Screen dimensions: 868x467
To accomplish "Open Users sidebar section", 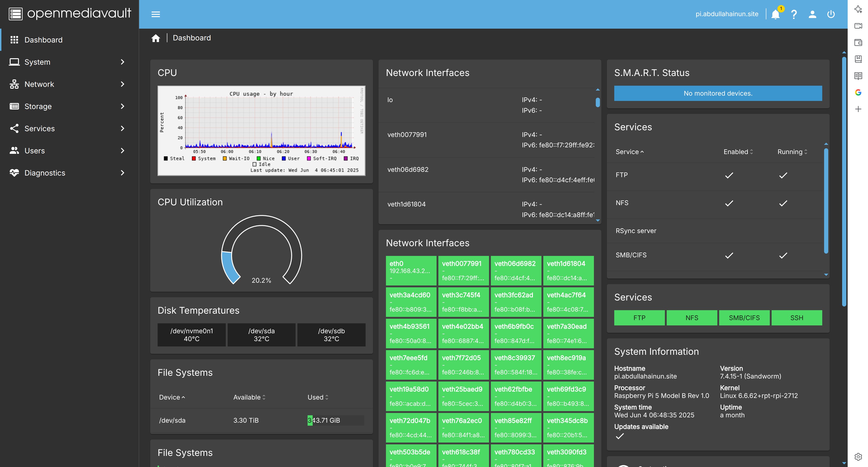I will [x=69, y=151].
